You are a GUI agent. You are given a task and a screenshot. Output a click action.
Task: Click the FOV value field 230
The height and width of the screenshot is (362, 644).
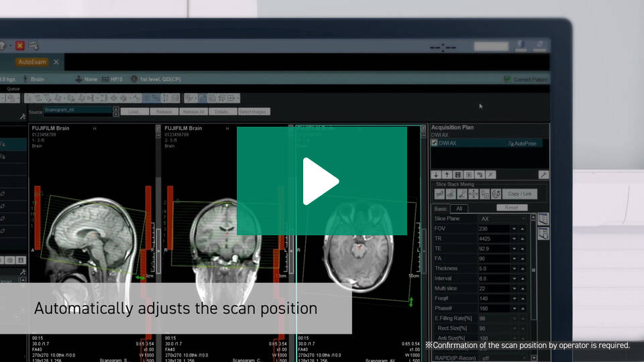pos(494,229)
